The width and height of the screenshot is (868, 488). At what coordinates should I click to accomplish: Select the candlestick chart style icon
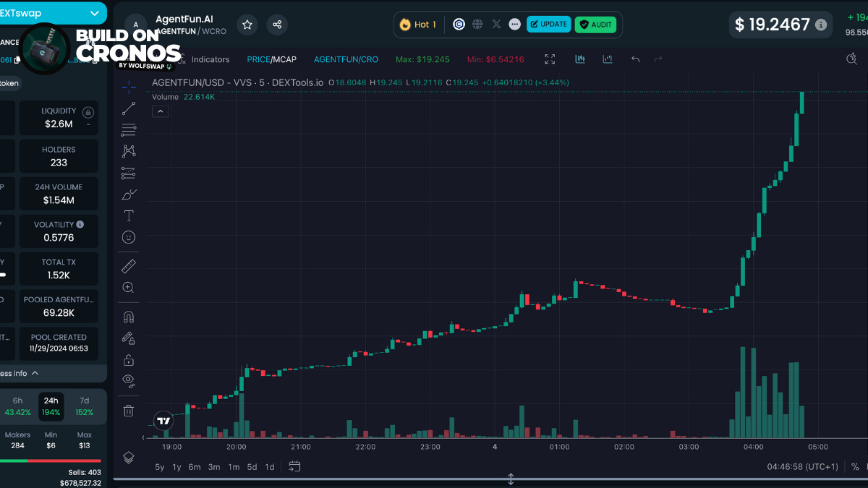pos(580,59)
